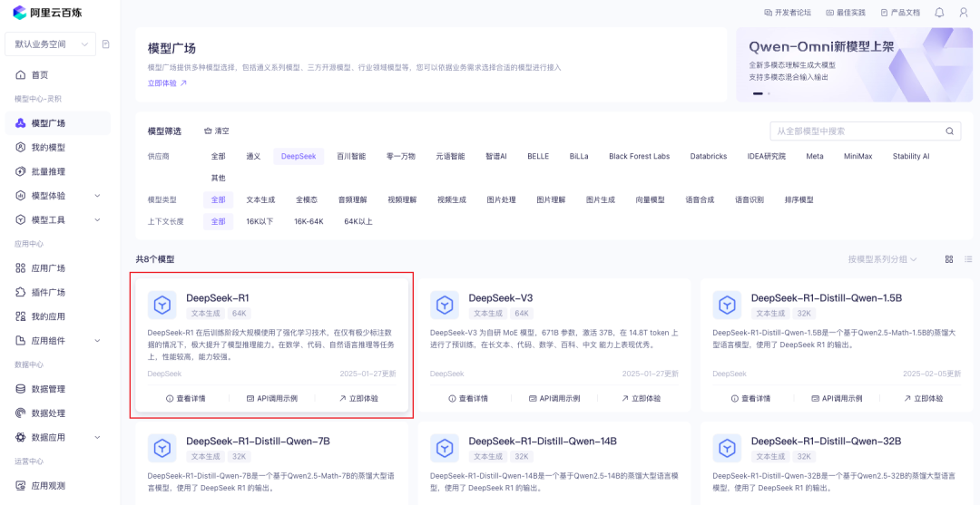Click the 我的应用 sidebar icon
The width and height of the screenshot is (980, 505).
(x=20, y=316)
